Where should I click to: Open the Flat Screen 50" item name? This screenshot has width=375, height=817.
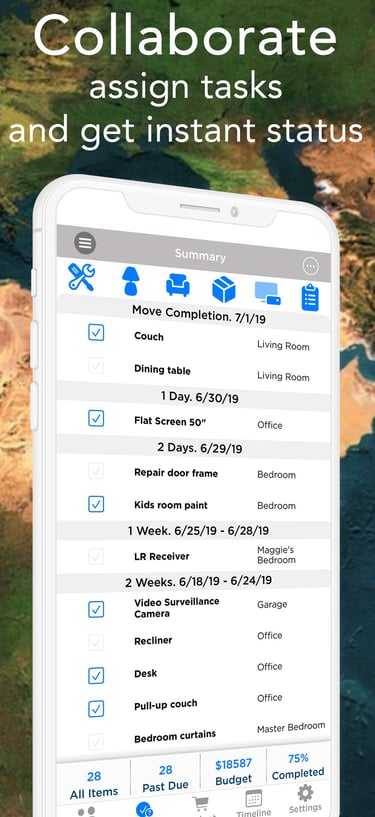pyautogui.click(x=170, y=420)
